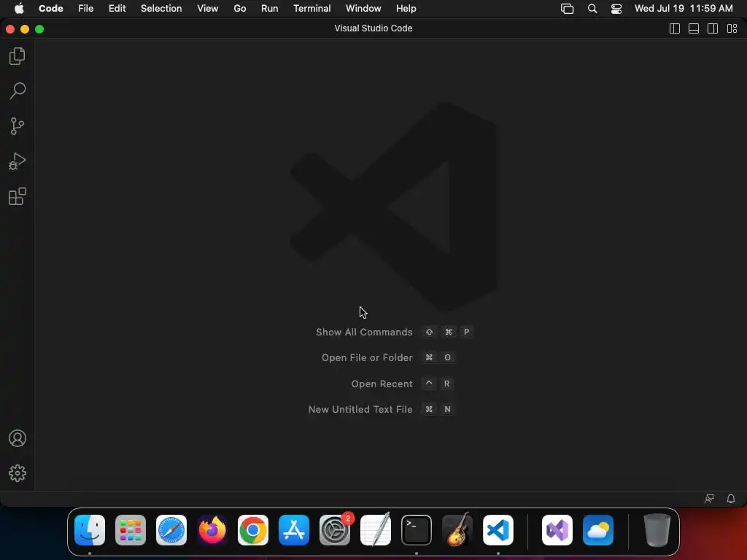Open System Settings from the Dock

[335, 530]
